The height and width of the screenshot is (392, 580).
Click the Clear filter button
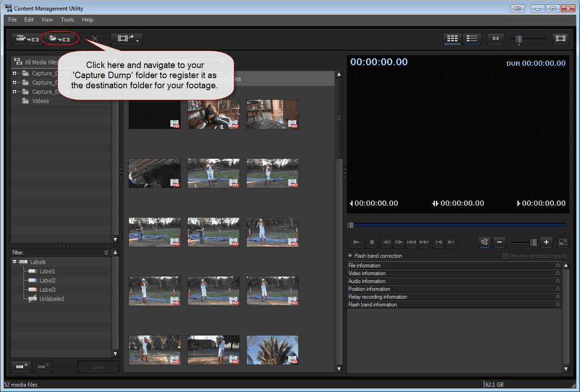pos(98,367)
